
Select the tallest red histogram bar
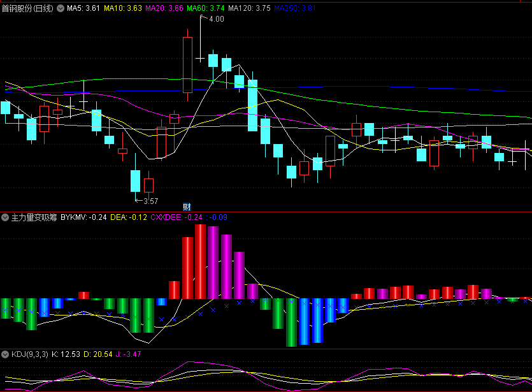tap(200, 262)
